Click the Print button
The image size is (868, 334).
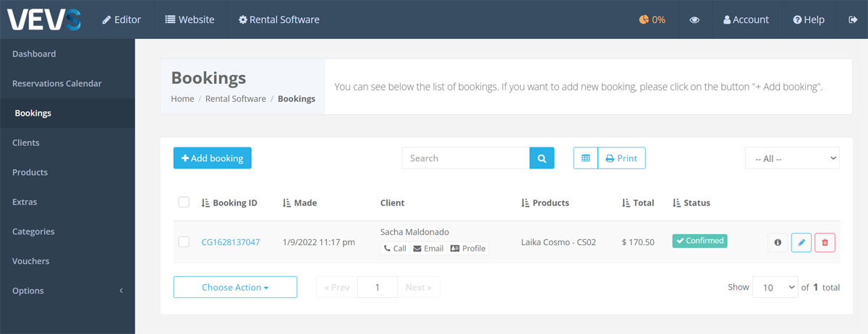pyautogui.click(x=621, y=158)
